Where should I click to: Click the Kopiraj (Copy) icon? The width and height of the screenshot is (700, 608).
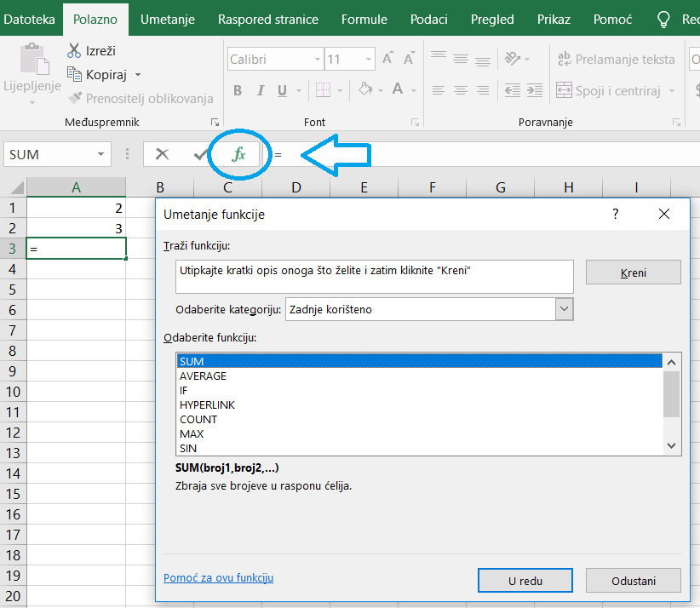pyautogui.click(x=74, y=75)
